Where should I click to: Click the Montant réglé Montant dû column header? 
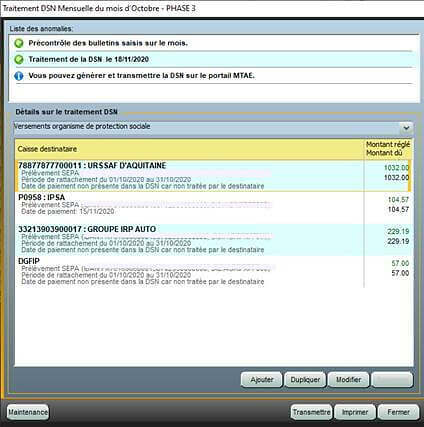(388, 149)
